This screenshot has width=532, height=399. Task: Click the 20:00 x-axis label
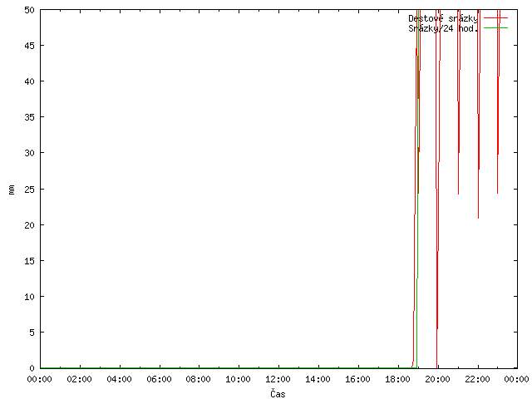coord(437,379)
